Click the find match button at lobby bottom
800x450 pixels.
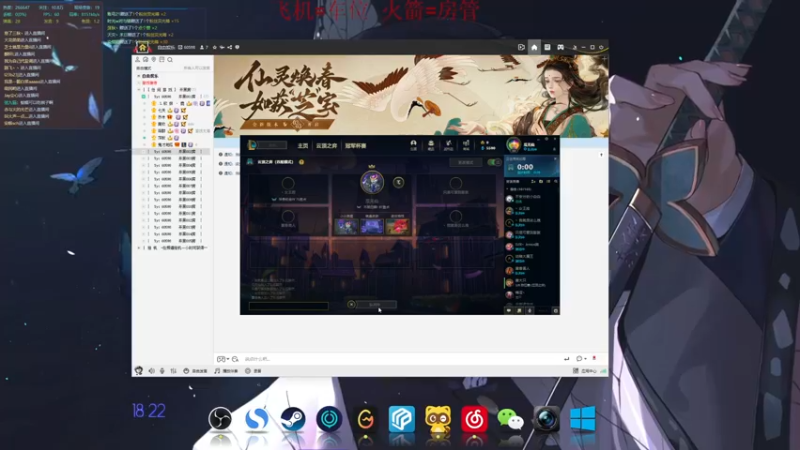click(377, 305)
